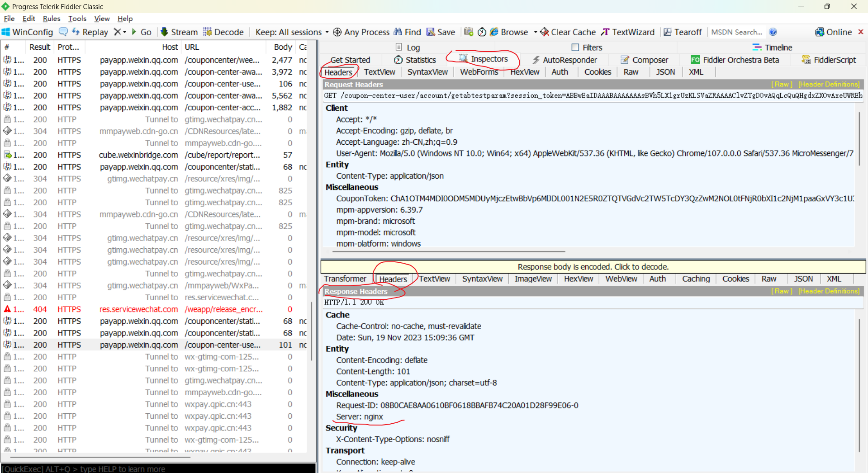Click request [Header Definitions] link
The image size is (868, 473).
(x=829, y=84)
